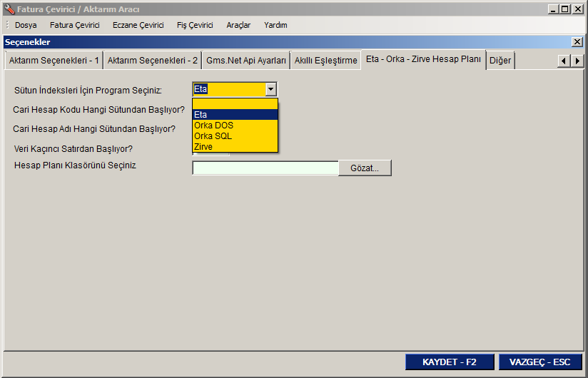Click the Hesap Planı folder path field
Screen dimensions: 588x378
[x=265, y=168]
